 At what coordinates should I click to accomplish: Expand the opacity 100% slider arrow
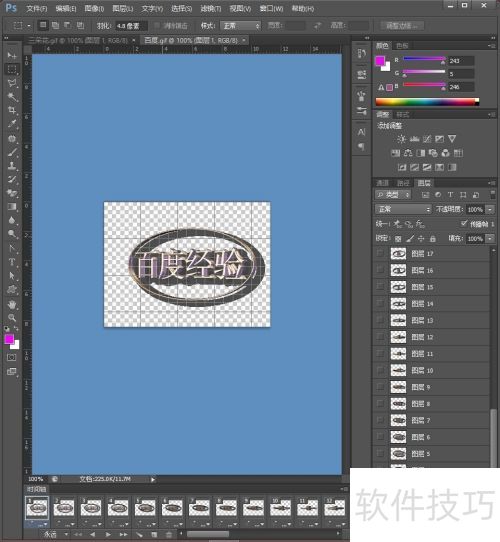coord(490,209)
